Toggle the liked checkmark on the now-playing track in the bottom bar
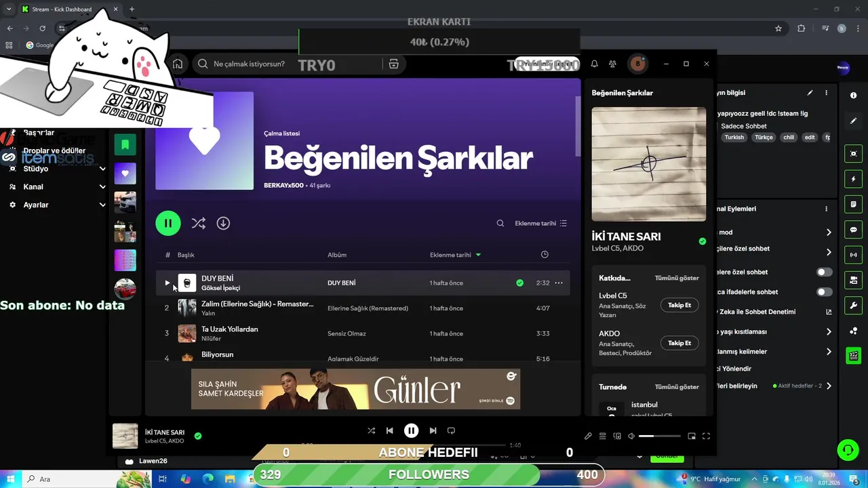This screenshot has width=868, height=488. click(198, 436)
